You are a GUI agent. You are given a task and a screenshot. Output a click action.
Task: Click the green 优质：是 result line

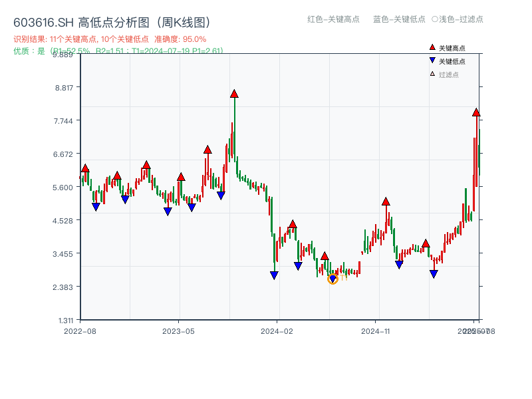click(118, 51)
